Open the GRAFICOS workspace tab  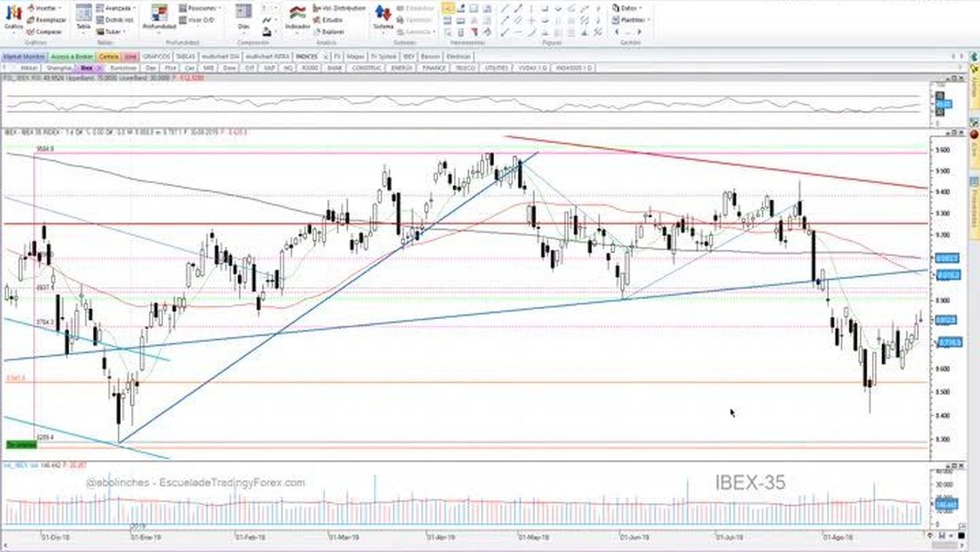click(157, 56)
